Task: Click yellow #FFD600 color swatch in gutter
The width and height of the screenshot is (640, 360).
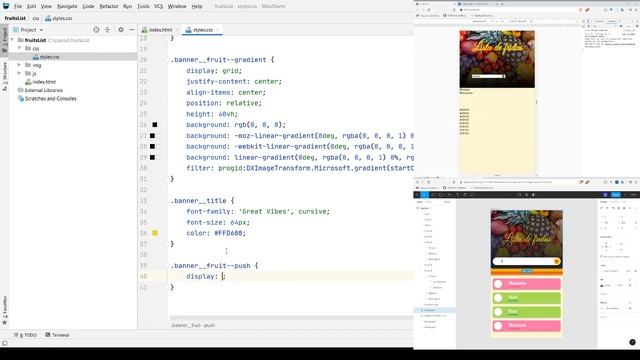Action: point(155,233)
